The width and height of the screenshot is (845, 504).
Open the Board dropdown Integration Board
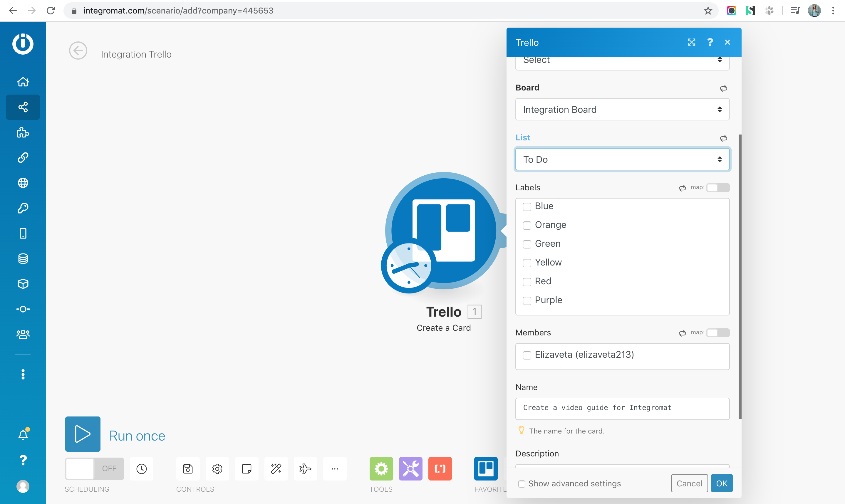pos(622,109)
